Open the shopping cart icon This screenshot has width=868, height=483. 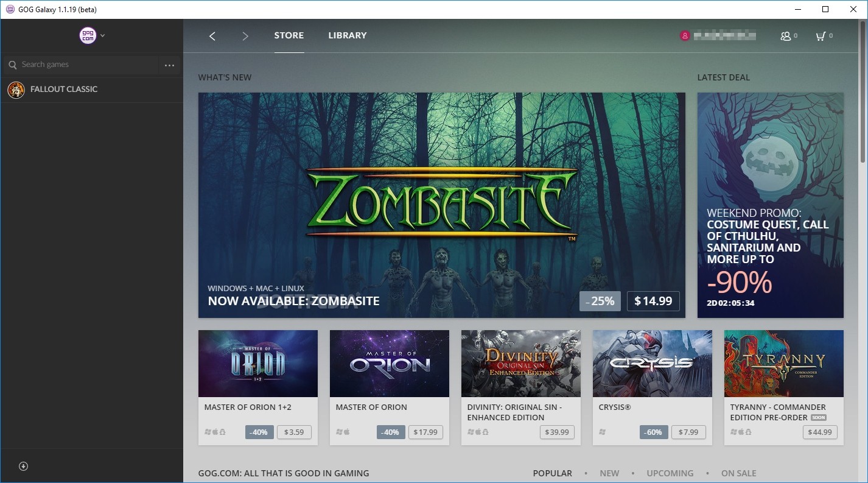[x=821, y=36]
